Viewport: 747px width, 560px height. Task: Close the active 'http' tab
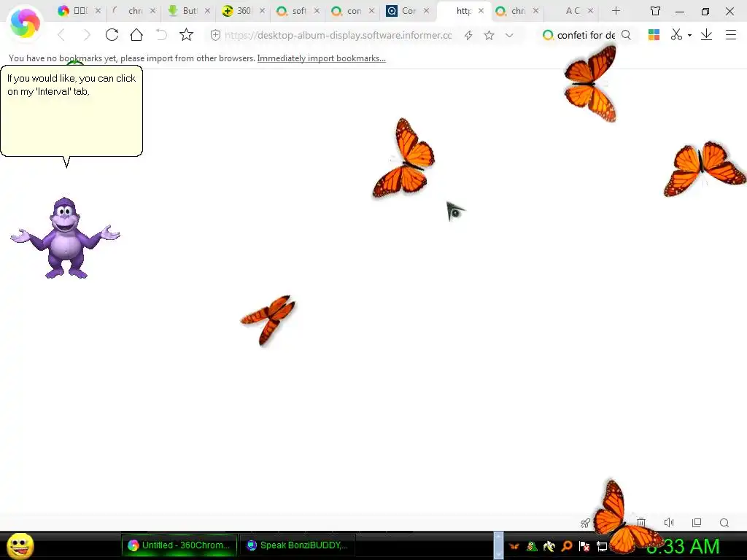(x=481, y=10)
